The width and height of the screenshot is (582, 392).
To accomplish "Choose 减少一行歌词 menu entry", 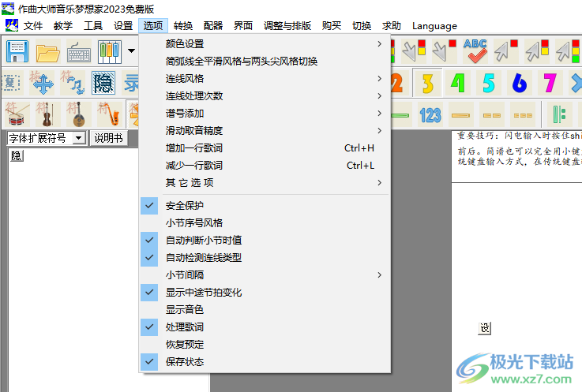I will click(x=265, y=166).
